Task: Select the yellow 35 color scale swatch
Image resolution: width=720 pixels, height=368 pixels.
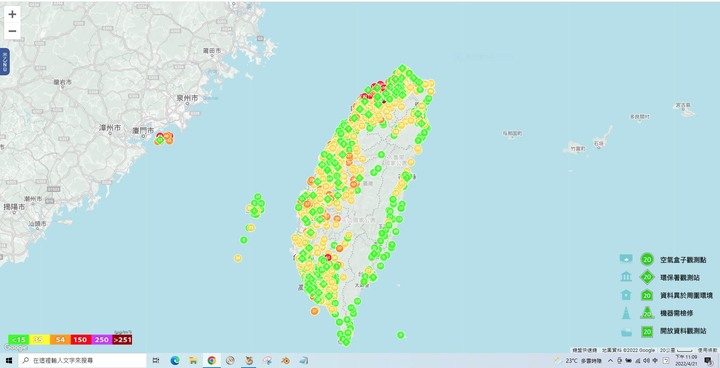Action: click(x=39, y=340)
